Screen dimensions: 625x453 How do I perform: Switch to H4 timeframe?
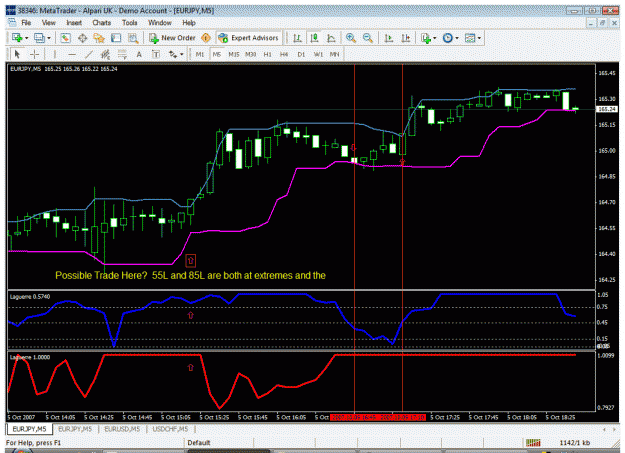coord(284,54)
